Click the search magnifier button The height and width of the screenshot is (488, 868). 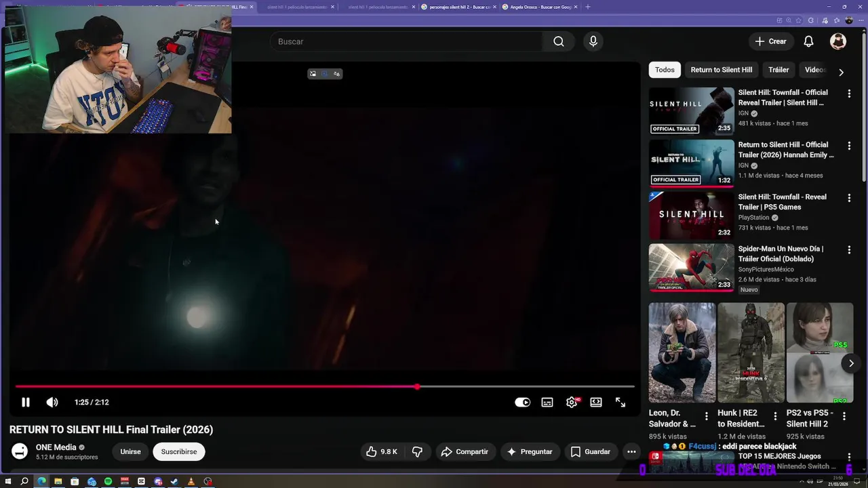tap(559, 41)
